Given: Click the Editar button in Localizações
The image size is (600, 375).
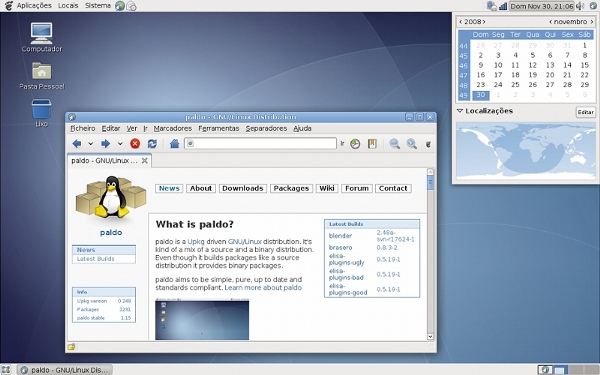Looking at the screenshot, I should click(585, 112).
